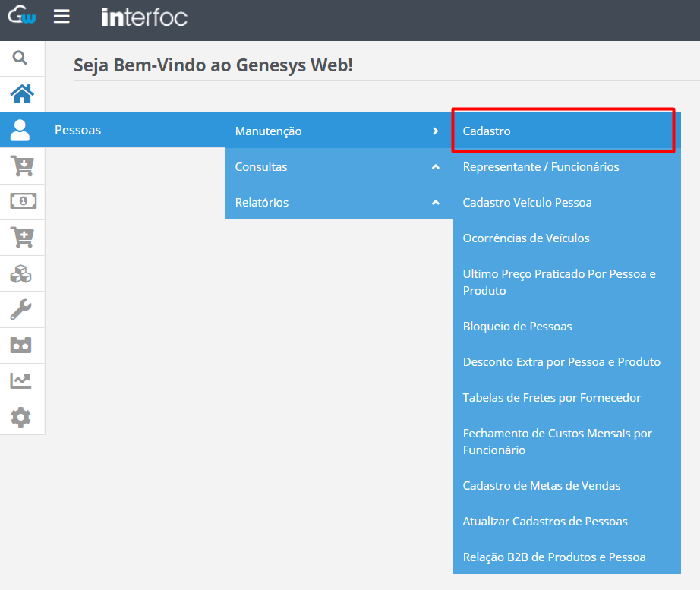Open the cart with plus icon
Viewport: 700px width, 590px height.
22,237
